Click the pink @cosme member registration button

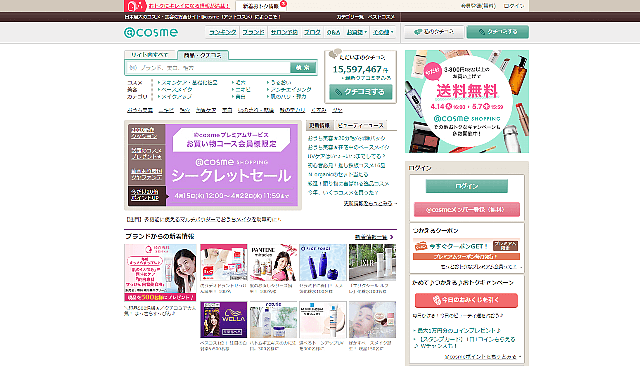pos(467,210)
